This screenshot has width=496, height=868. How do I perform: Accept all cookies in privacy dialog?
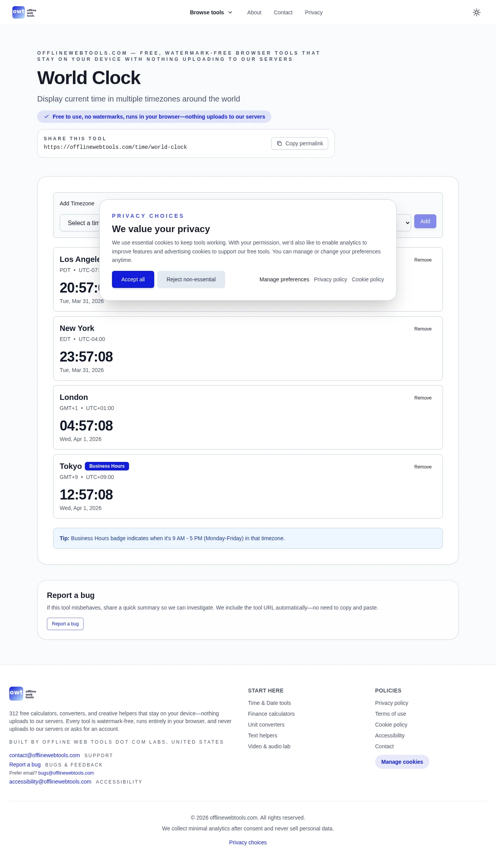point(133,279)
